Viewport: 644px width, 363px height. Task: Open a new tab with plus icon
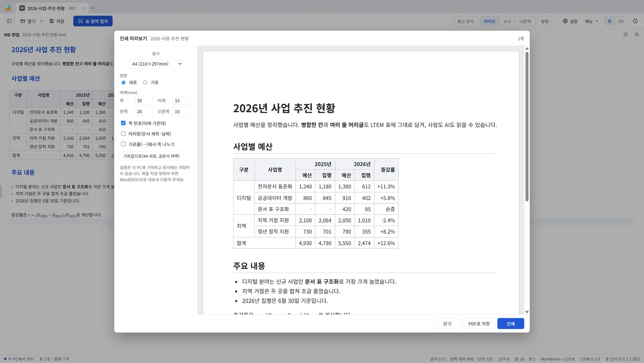[x=93, y=8]
